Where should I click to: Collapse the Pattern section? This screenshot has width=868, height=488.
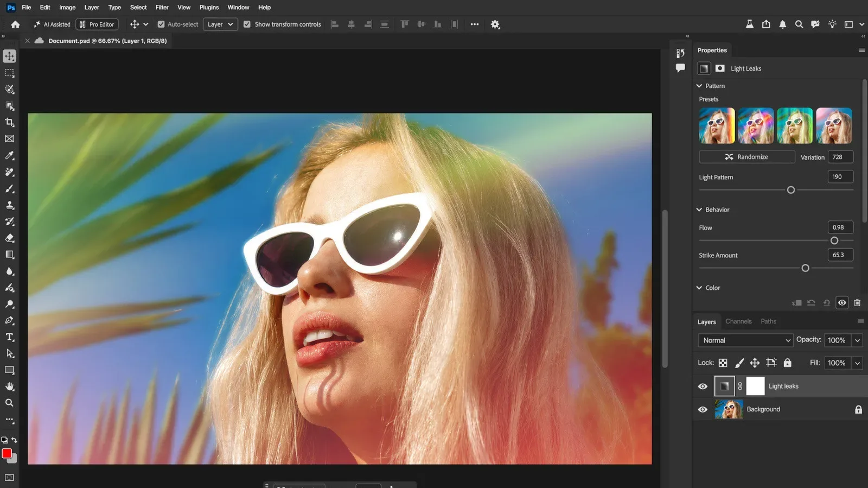pos(699,86)
